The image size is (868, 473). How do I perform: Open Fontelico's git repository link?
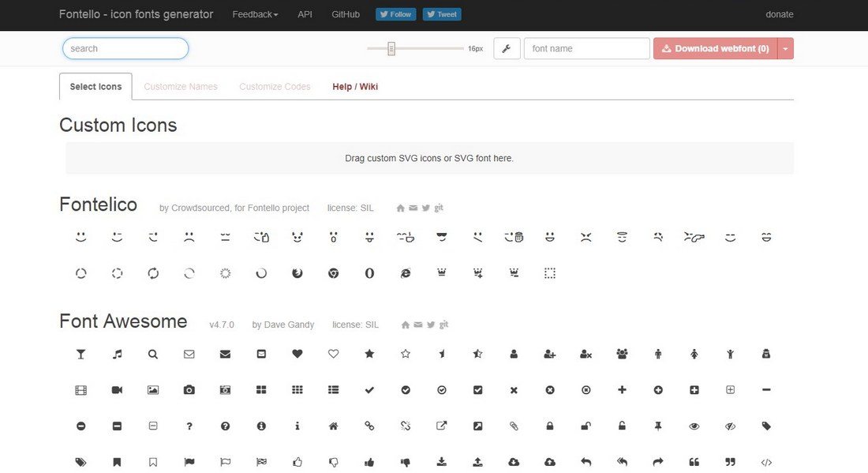439,208
